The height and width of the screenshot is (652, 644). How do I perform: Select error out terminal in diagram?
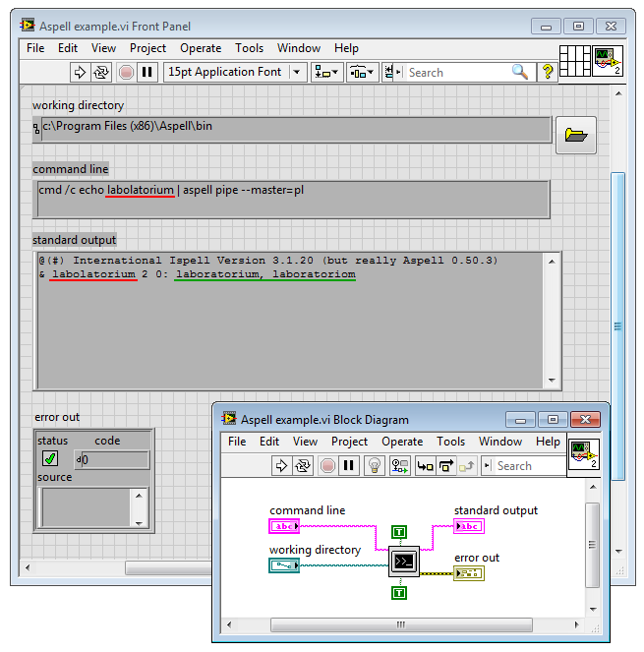point(469,573)
